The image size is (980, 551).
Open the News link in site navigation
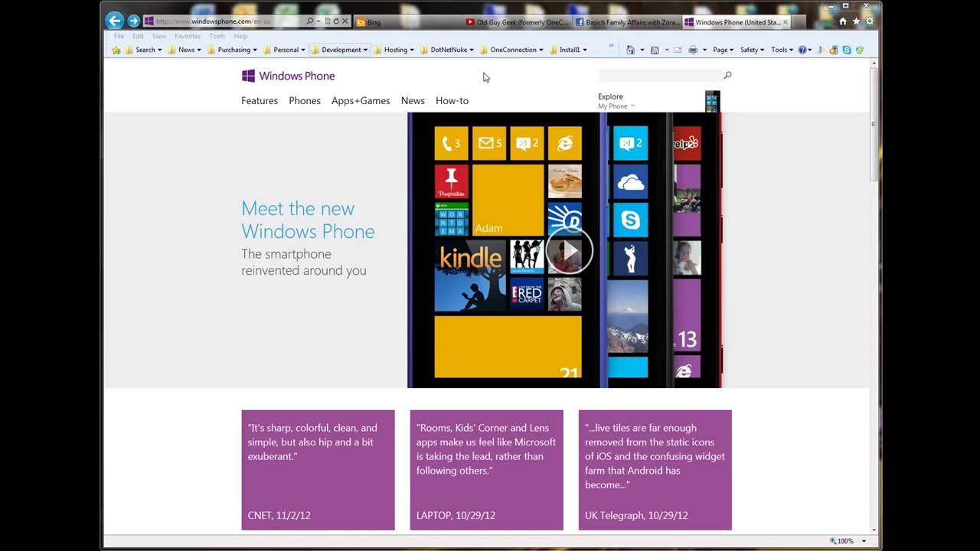point(413,100)
